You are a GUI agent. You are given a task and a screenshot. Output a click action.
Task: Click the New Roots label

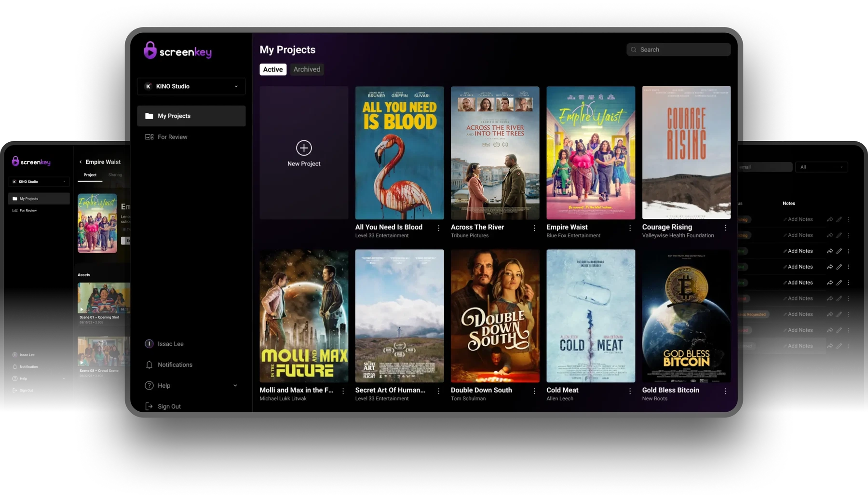pos(655,399)
